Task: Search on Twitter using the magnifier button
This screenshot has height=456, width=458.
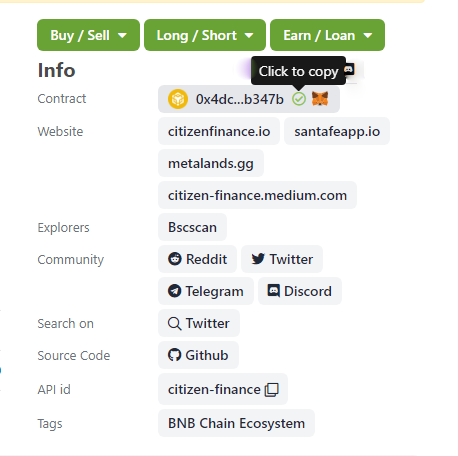Action: coord(199,323)
